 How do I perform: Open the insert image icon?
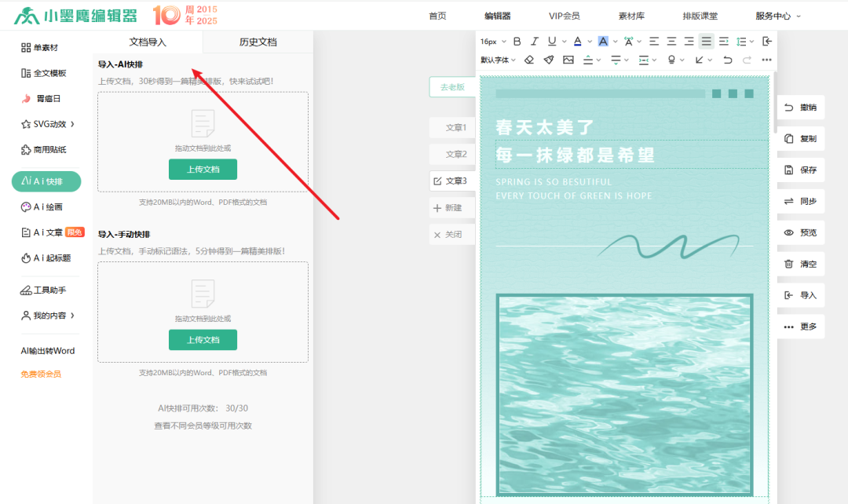(x=568, y=60)
